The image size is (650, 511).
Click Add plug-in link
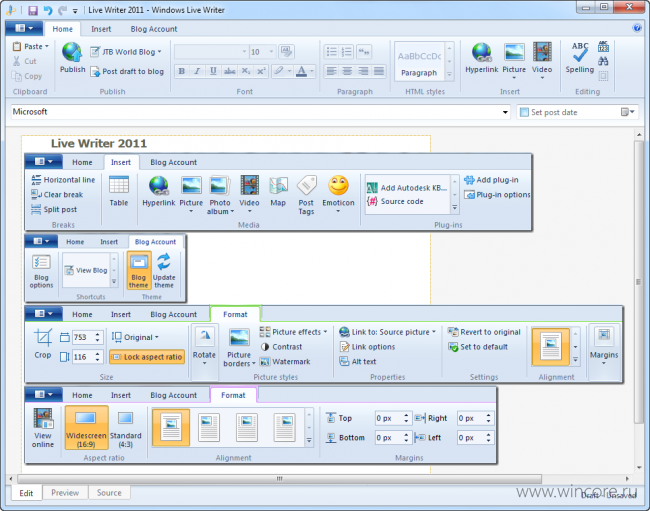pyautogui.click(x=491, y=180)
